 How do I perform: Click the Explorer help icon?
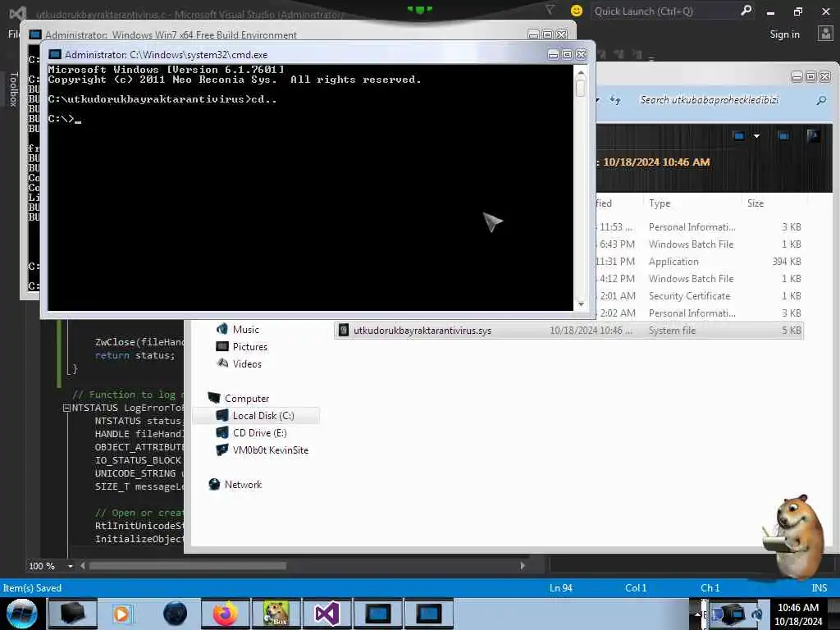pos(813,136)
